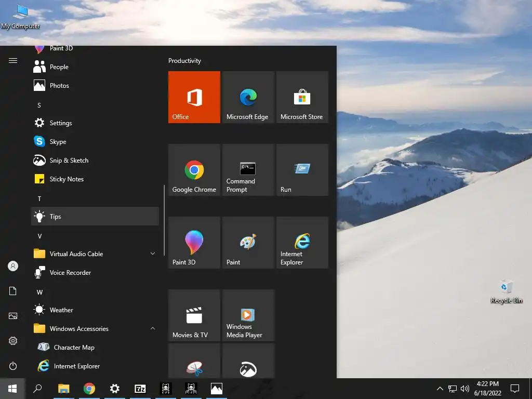Screen dimensions: 532x399
Task: Open Command Prompt tile
Action: pyautogui.click(x=248, y=170)
